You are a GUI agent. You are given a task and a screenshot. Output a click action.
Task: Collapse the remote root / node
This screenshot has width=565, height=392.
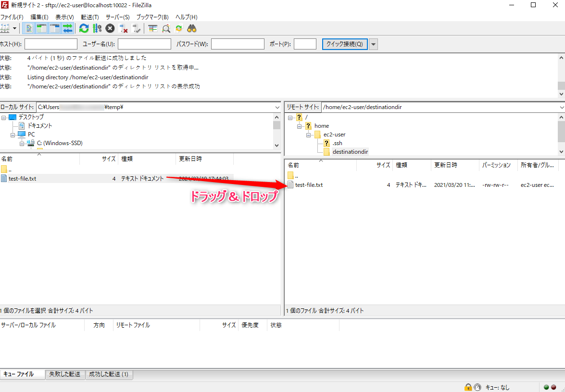point(290,117)
